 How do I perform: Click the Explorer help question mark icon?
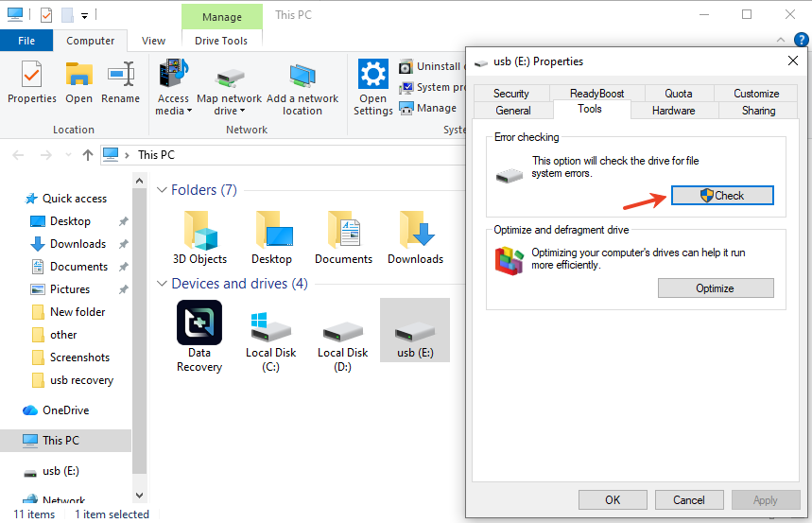click(801, 40)
